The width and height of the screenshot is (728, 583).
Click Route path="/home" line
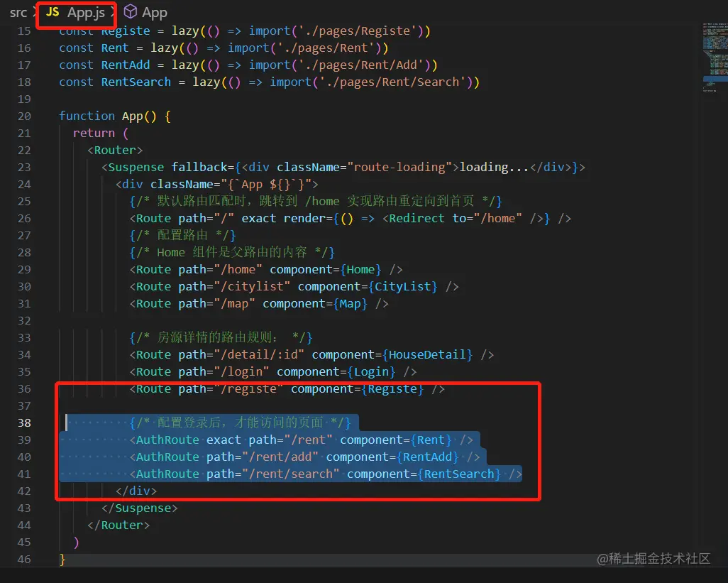[266, 270]
